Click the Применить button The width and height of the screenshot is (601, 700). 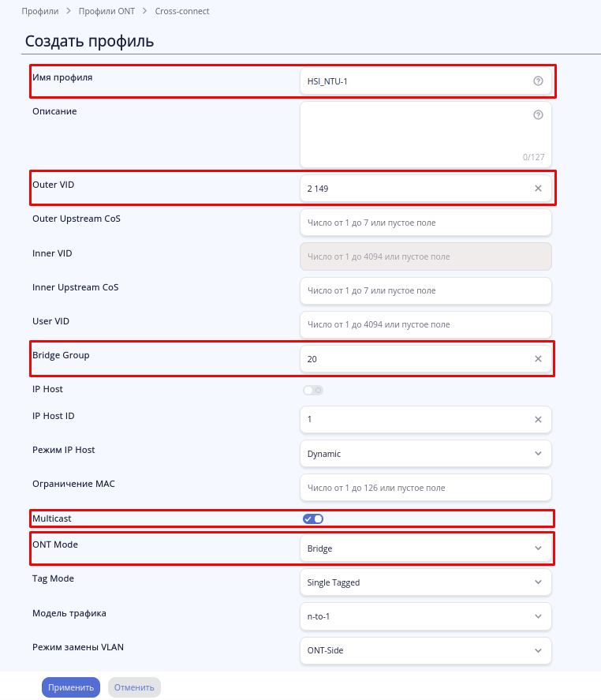71,687
